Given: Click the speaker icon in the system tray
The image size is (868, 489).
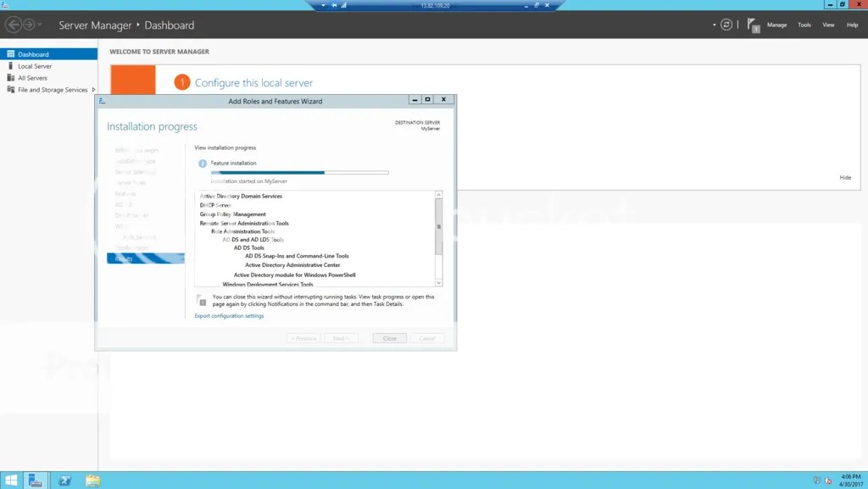Looking at the screenshot, I should click(828, 481).
